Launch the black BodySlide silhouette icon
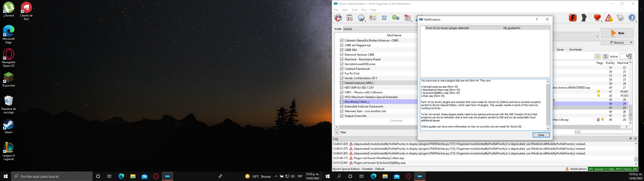644x181 pixels. 584,18
